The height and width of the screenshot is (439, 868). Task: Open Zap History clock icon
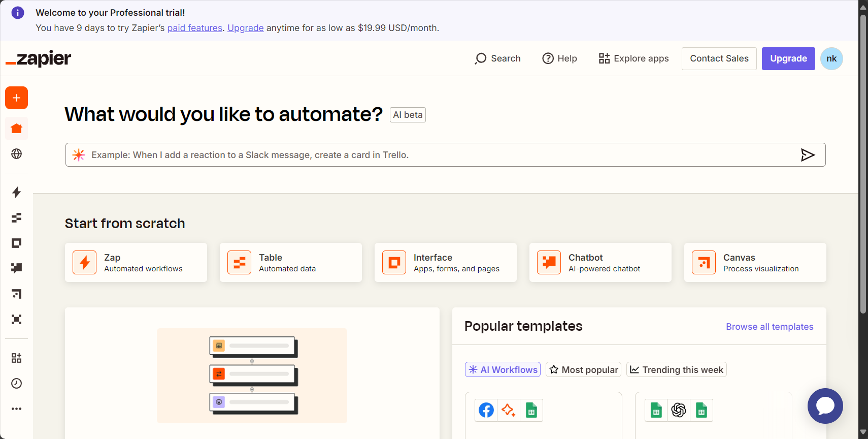coord(16,383)
